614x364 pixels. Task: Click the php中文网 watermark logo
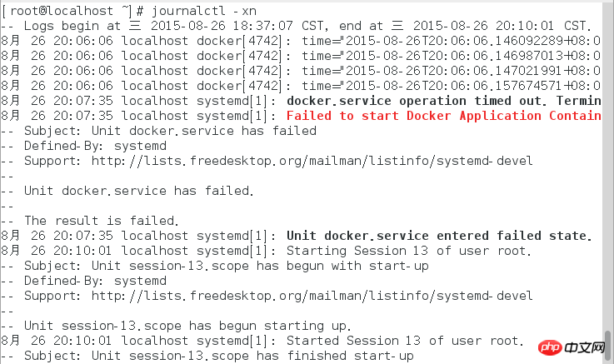(x=572, y=347)
